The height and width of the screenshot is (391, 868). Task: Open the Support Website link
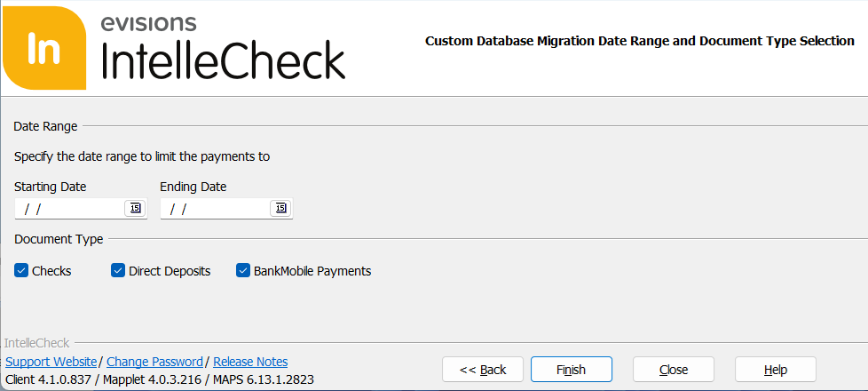(51, 362)
